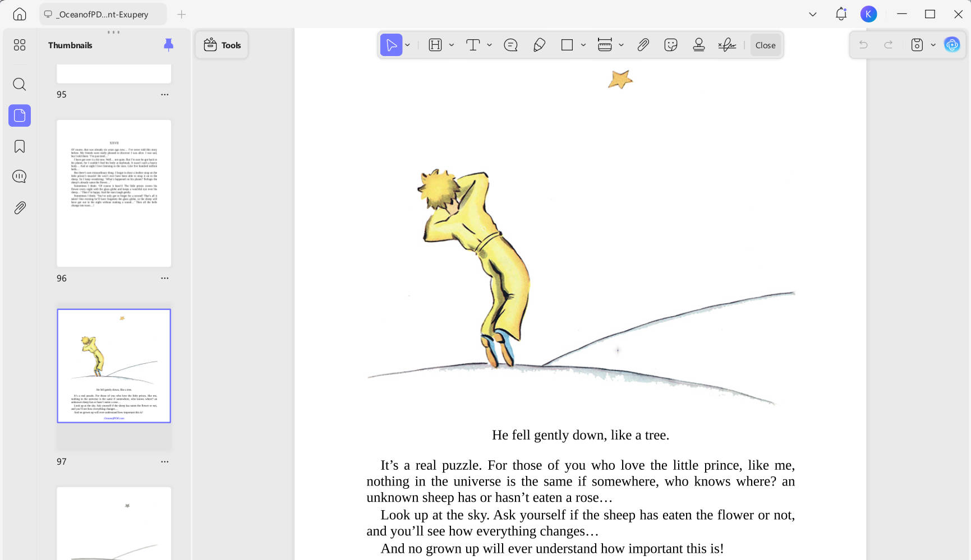The height and width of the screenshot is (560, 971).
Task: Open the Tools menu button
Action: (x=222, y=45)
